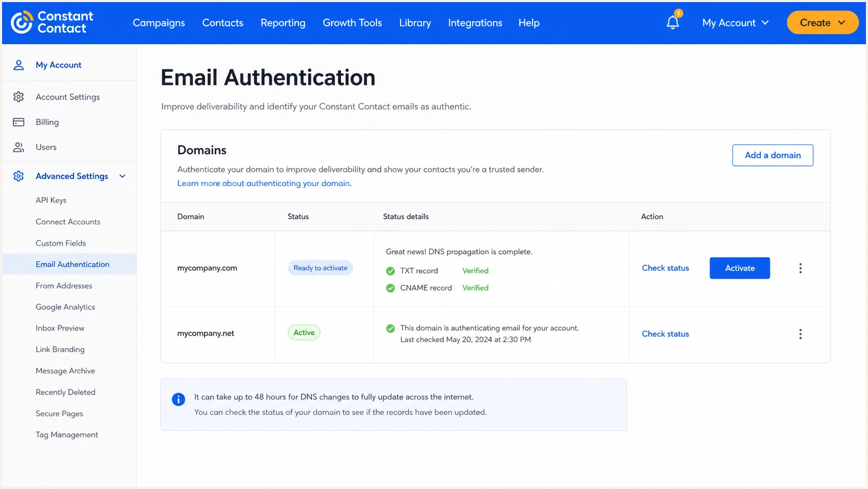Click the Status details column header
The width and height of the screenshot is (868, 489).
click(x=406, y=217)
